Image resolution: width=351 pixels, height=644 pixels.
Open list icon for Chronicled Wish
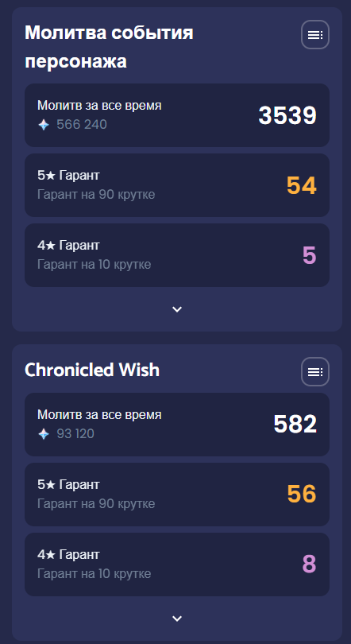(315, 372)
